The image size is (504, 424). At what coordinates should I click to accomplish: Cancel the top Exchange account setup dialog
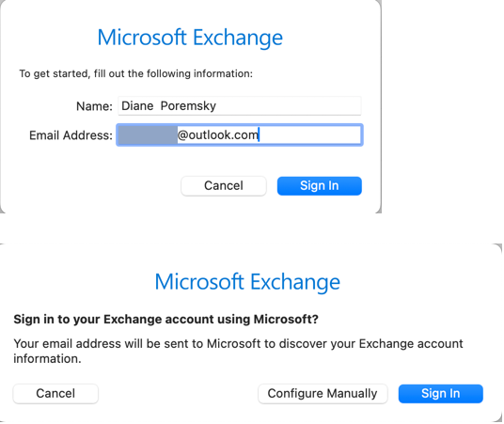pos(224,186)
